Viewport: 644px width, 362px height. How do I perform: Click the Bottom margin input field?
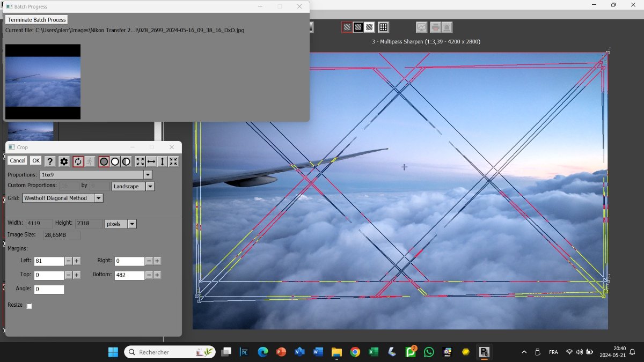coord(129,275)
